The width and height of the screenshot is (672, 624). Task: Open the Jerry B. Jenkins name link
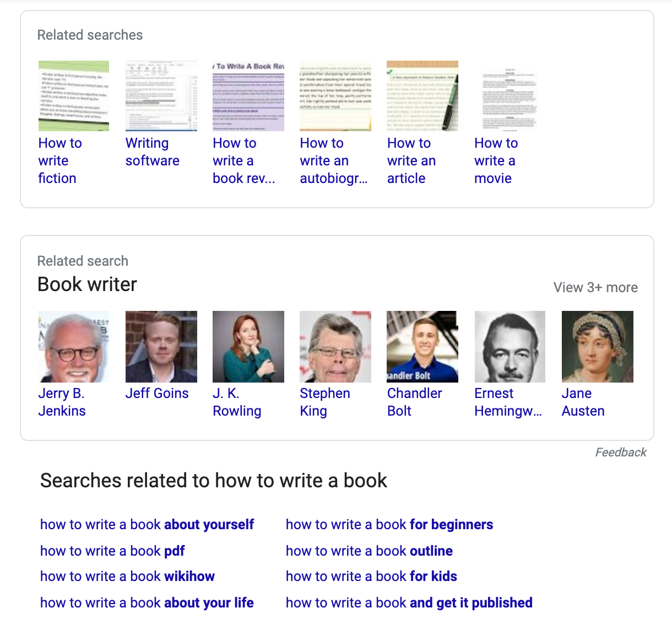coord(62,402)
